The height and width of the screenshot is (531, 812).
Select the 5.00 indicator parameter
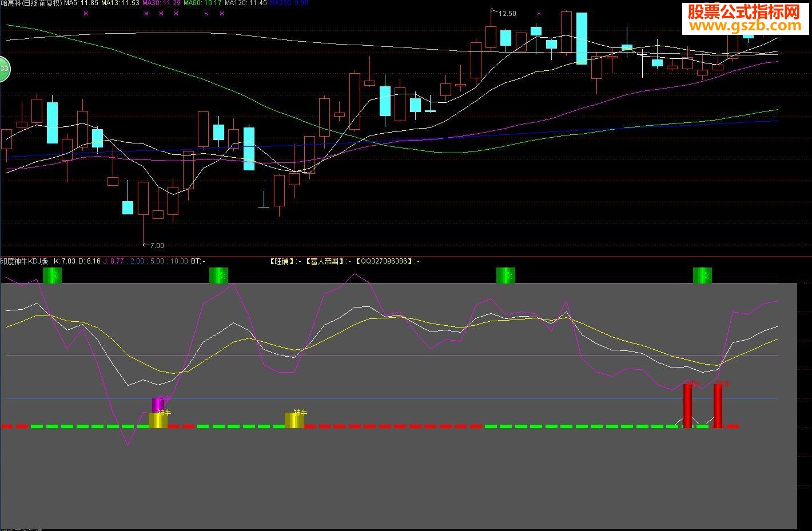(158, 261)
